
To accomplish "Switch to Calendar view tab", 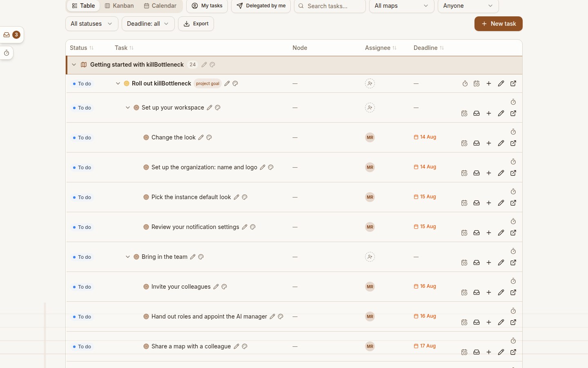I will click(160, 6).
